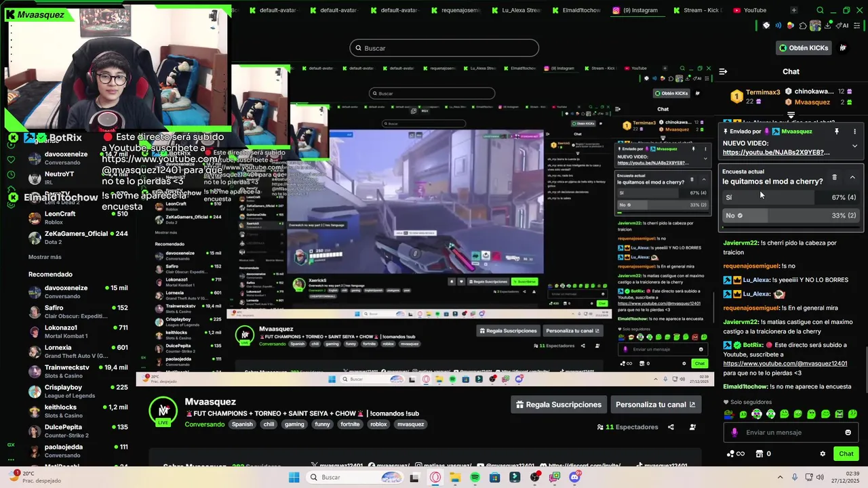Click Personaliza tu canal button
Image resolution: width=868 pixels, height=488 pixels.
coord(655,405)
